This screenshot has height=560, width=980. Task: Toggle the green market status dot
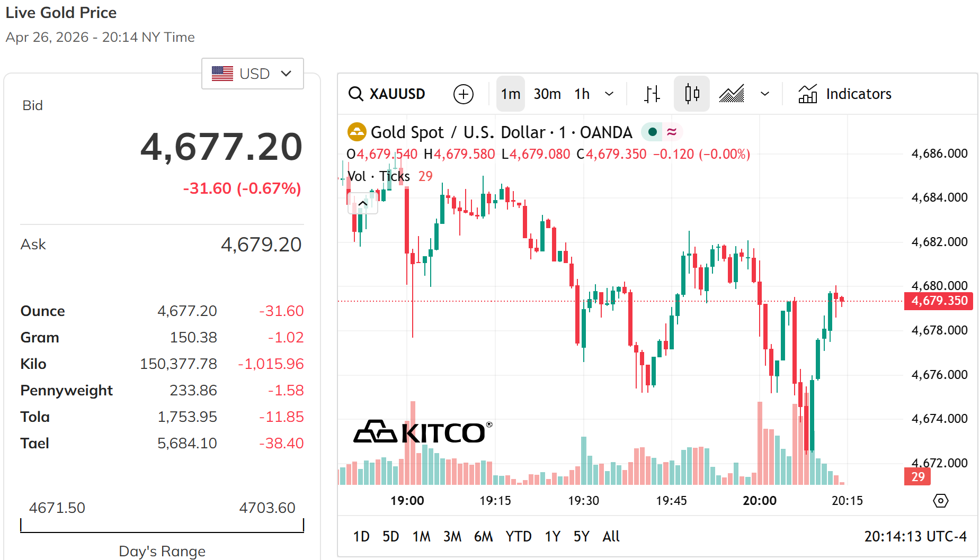click(x=653, y=132)
